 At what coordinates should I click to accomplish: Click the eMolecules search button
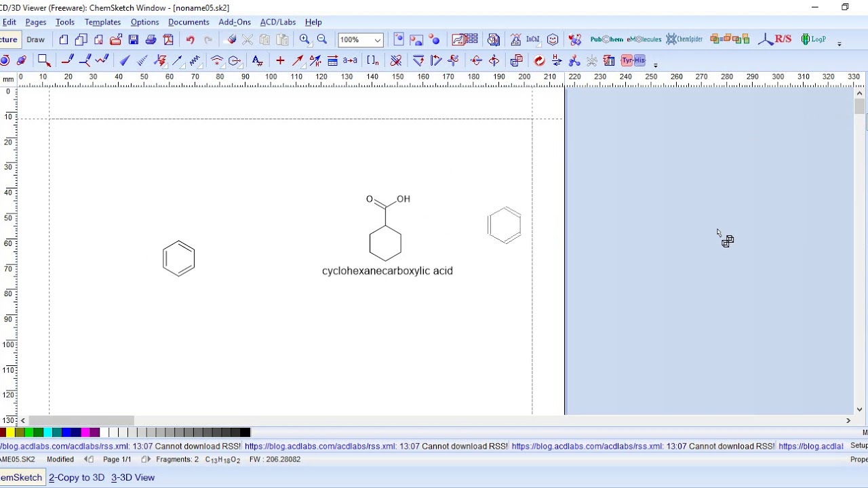click(x=644, y=39)
